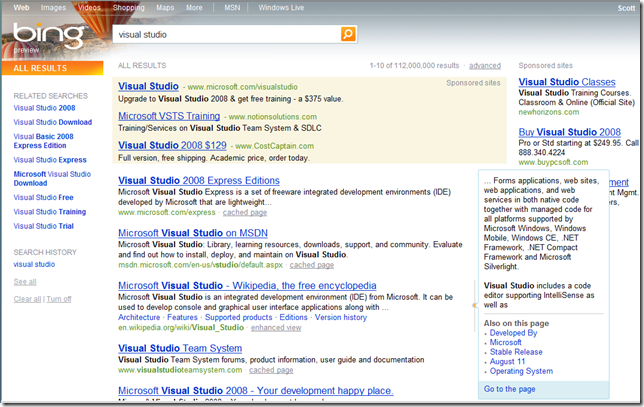Open related search 'Visual Studio Trial'
The height and width of the screenshot is (407, 644).
44,226
